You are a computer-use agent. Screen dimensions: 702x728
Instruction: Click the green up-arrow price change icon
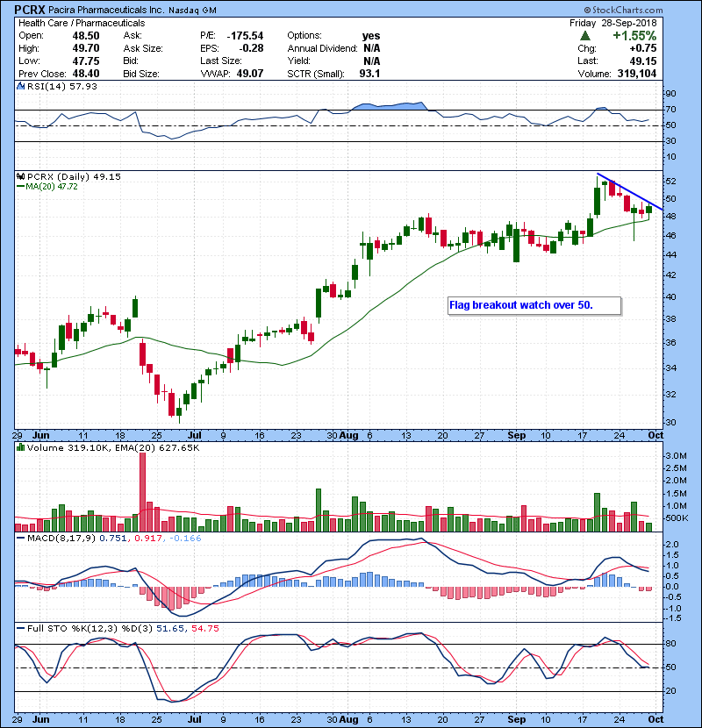click(x=584, y=35)
